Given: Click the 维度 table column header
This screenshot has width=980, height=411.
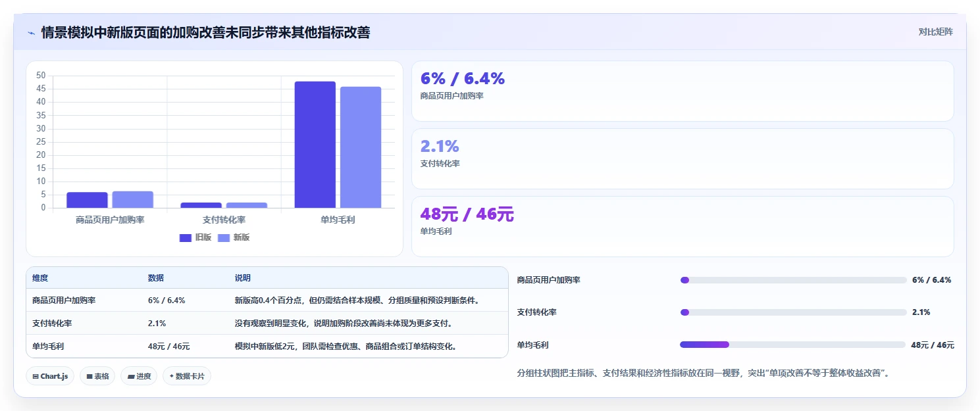Looking at the screenshot, I should (40, 278).
